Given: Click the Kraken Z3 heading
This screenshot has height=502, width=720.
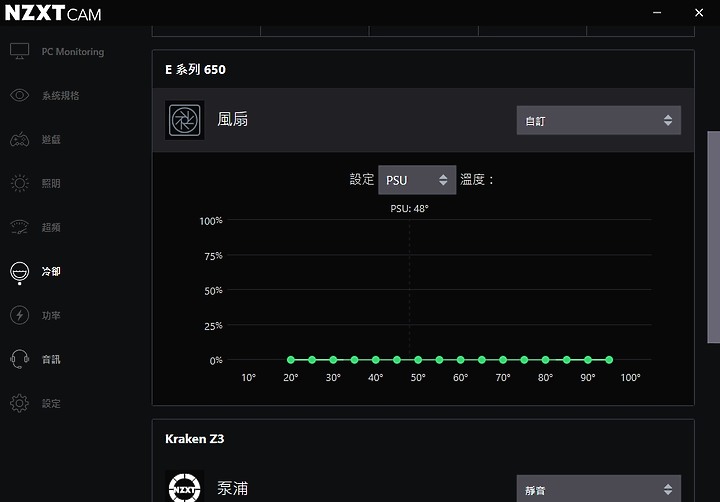Looking at the screenshot, I should [x=195, y=439].
